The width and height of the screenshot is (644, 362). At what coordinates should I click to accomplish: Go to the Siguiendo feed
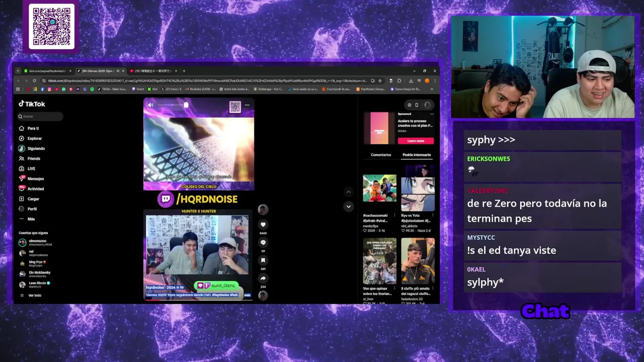(32, 148)
